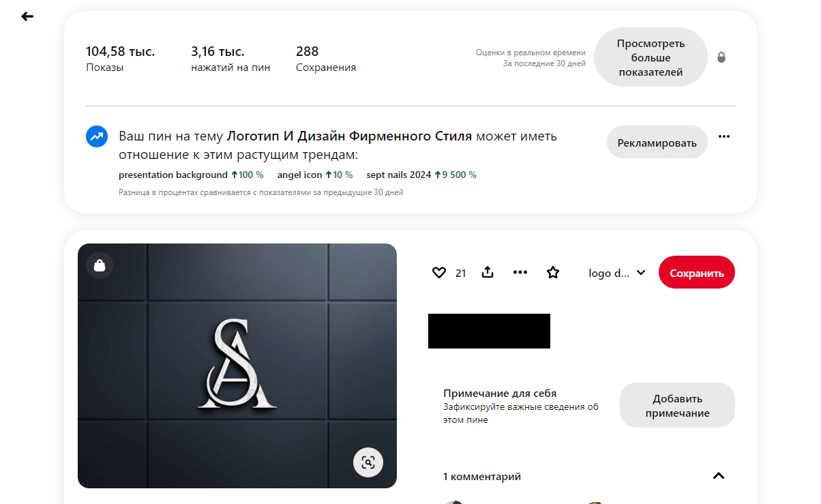Open share options with the upload icon
Viewport: 821px width, 504px height.
pyautogui.click(x=488, y=272)
